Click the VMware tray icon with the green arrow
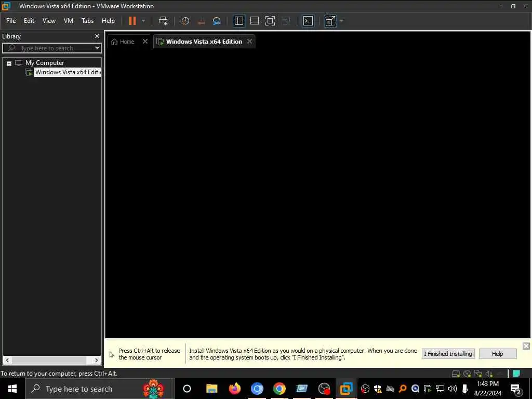This screenshot has height=399, width=532. pos(428,389)
